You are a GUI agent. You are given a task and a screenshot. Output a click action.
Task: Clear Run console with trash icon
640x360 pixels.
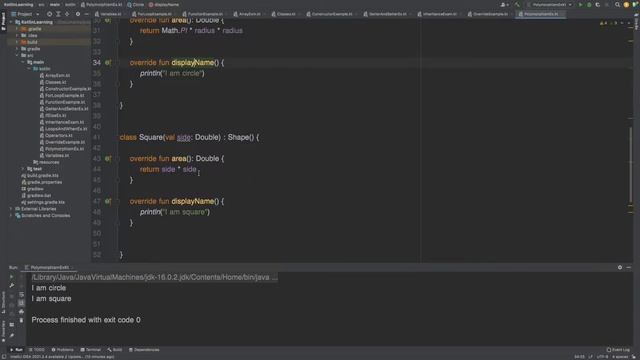[21, 320]
